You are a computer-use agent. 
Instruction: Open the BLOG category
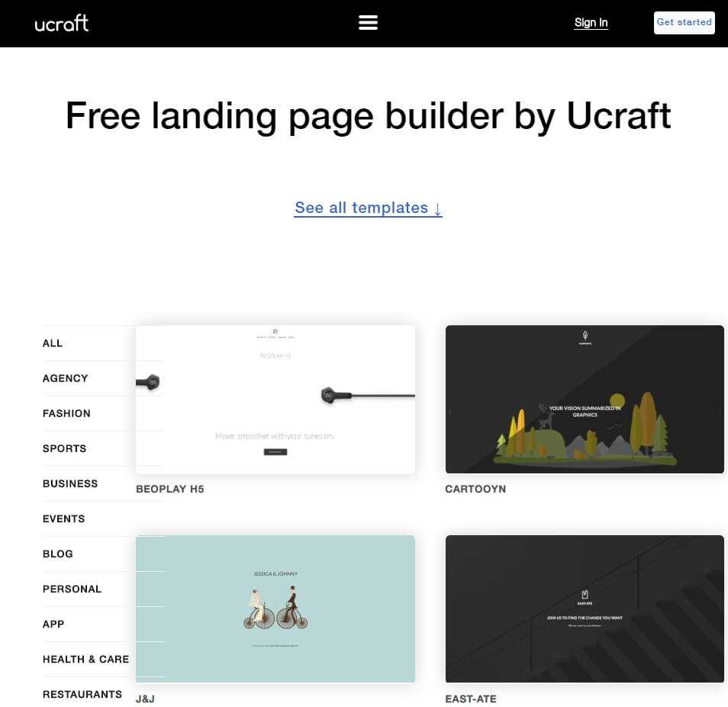click(57, 554)
